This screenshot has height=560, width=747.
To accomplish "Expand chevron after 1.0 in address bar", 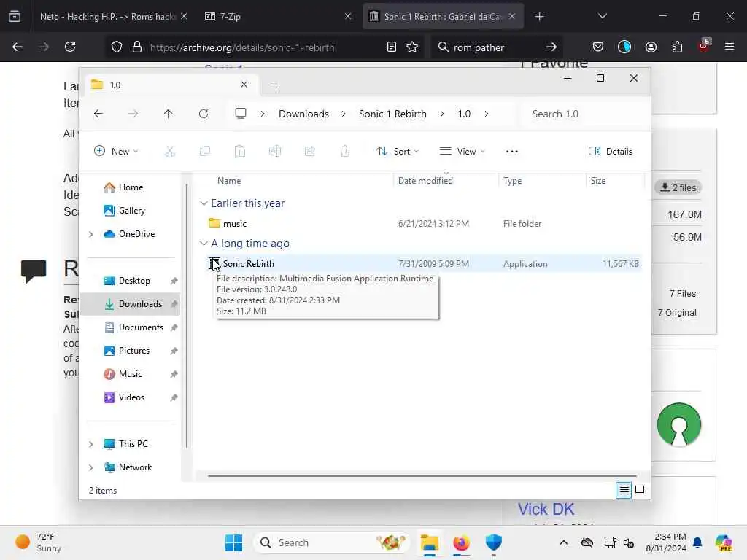I will (487, 114).
